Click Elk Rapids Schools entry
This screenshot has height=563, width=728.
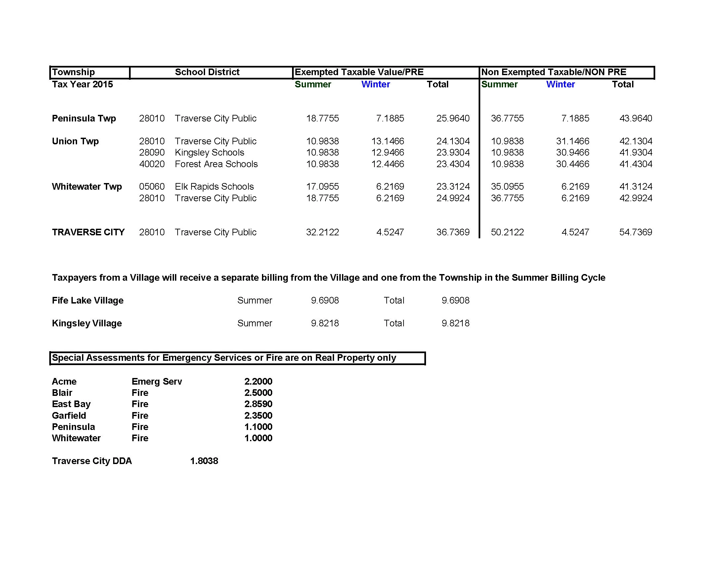tap(214, 186)
